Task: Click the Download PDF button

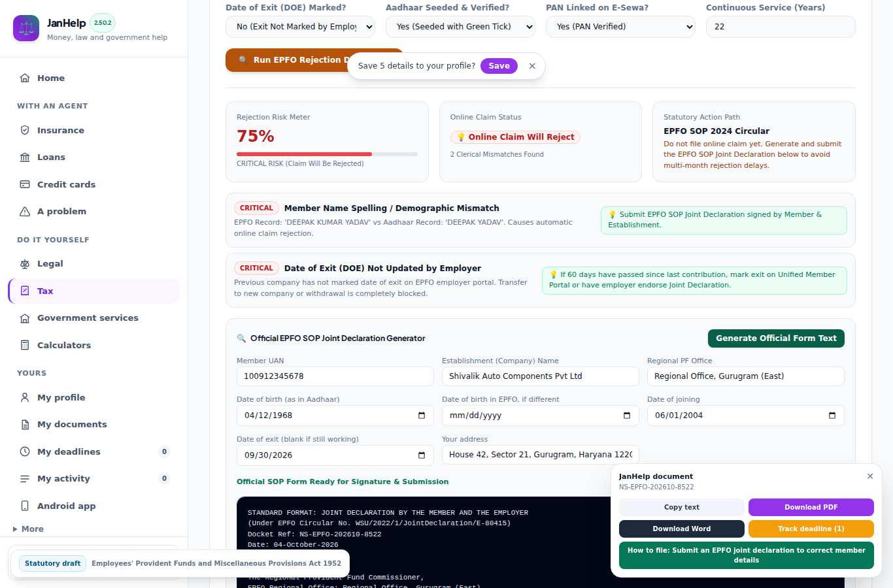Action: [x=811, y=507]
